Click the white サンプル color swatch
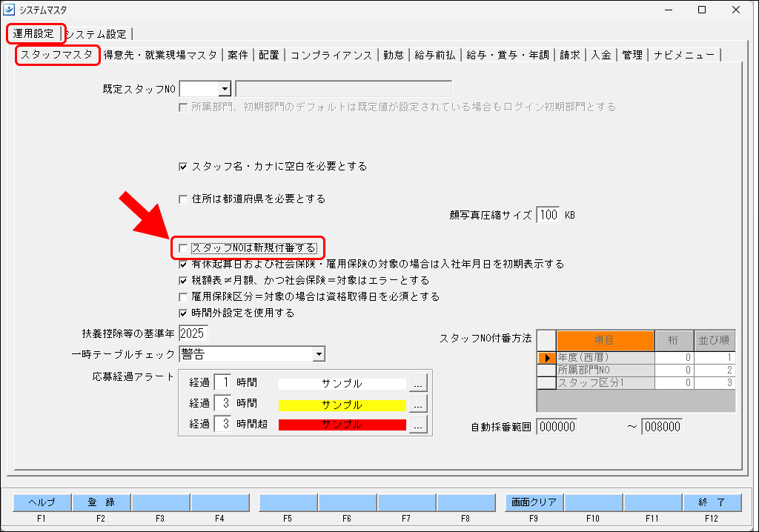The height and width of the screenshot is (532, 759). point(342,384)
